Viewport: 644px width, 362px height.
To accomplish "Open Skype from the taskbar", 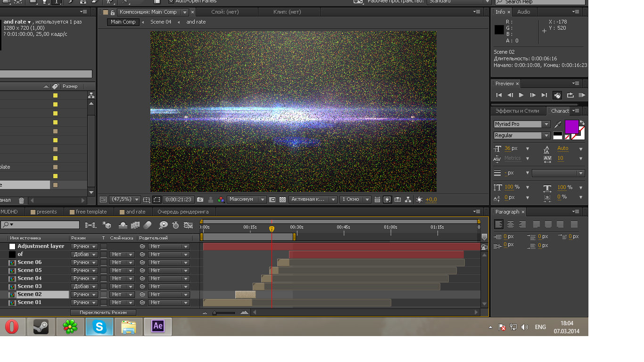I will pyautogui.click(x=99, y=327).
